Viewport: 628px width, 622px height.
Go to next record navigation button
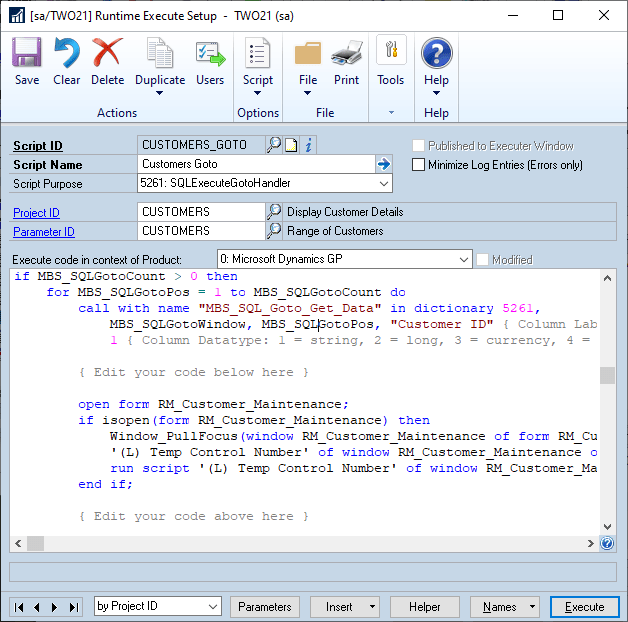54,607
